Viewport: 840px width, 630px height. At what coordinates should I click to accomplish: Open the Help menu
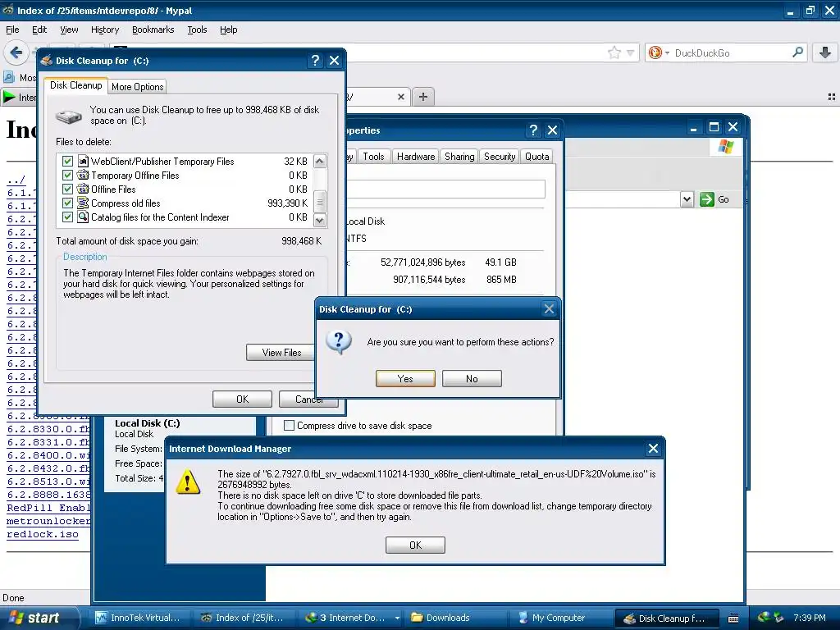[228, 30]
